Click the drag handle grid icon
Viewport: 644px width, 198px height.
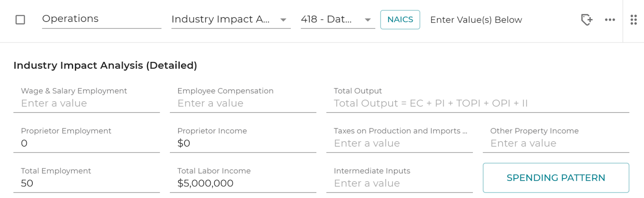click(634, 19)
